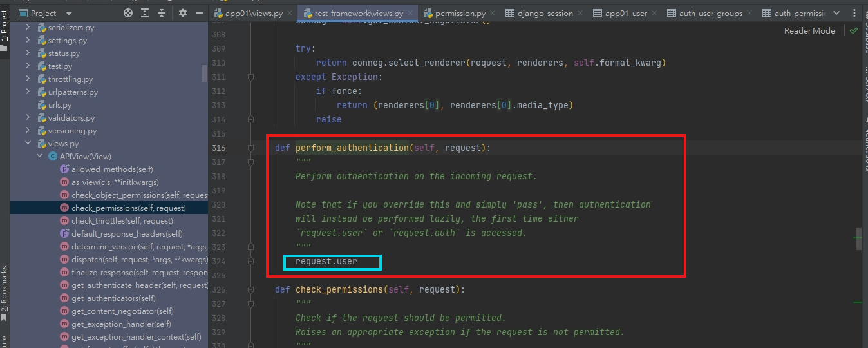Click the Project panel scrollbar thumb

point(205,73)
